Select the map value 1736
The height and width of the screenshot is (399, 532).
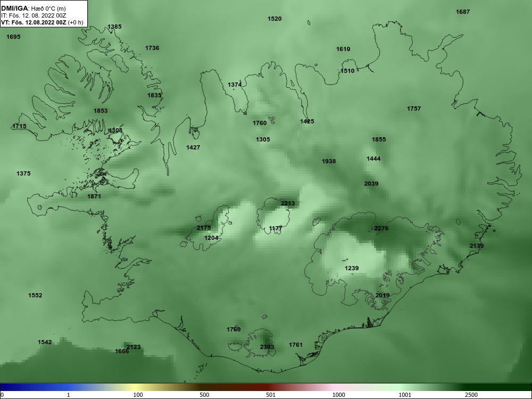152,48
